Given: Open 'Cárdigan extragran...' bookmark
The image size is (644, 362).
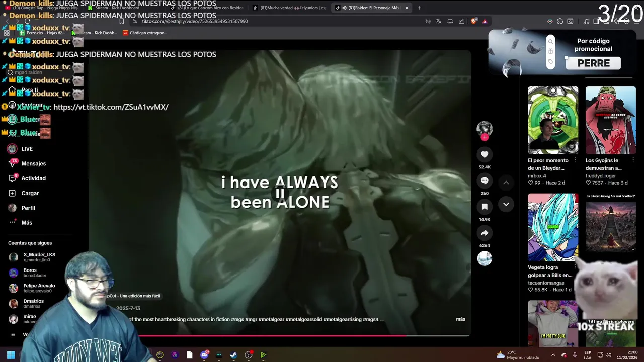Looking at the screenshot, I should 145,33.
